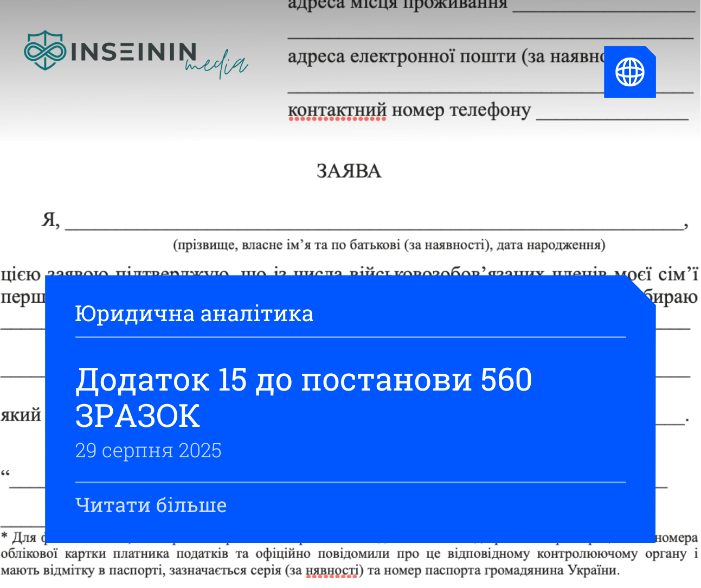Click the date '29 серпня 2025'
This screenshot has width=701, height=588.
(148, 450)
